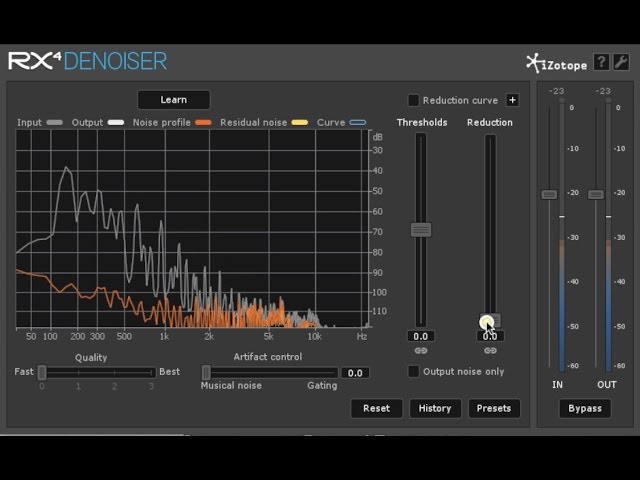This screenshot has height=480, width=640.
Task: Click the Reduction value field
Action: (490, 336)
